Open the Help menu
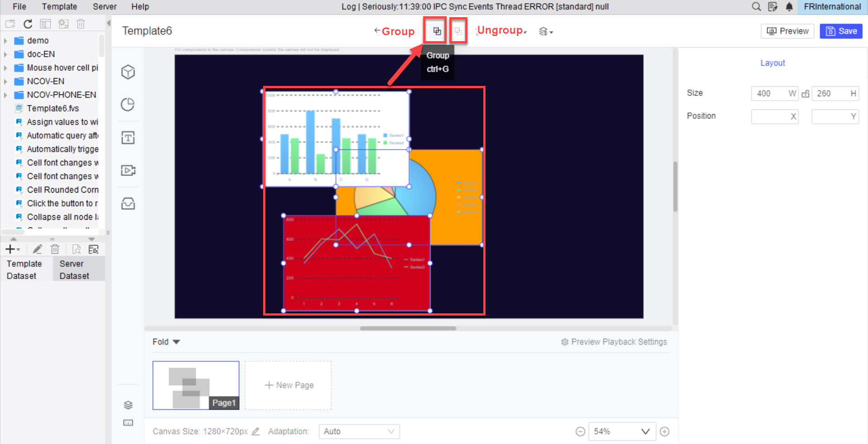Viewport: 868px width, 444px height. point(140,7)
